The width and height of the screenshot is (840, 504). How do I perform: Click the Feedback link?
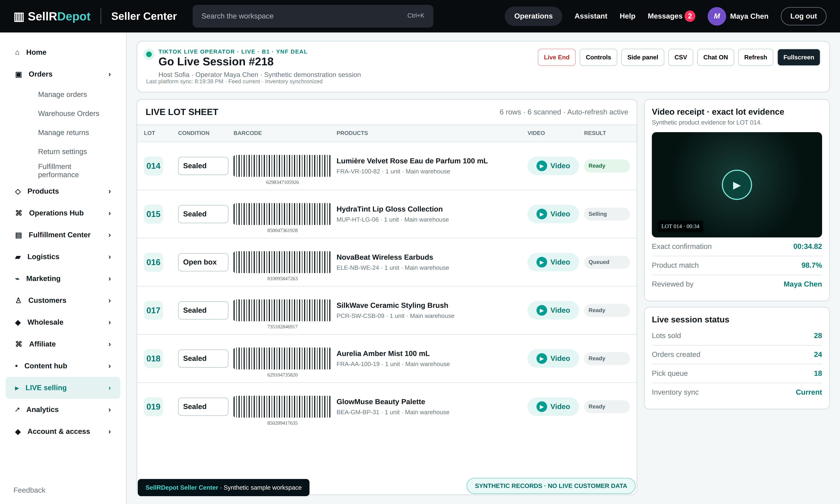pyautogui.click(x=29, y=490)
